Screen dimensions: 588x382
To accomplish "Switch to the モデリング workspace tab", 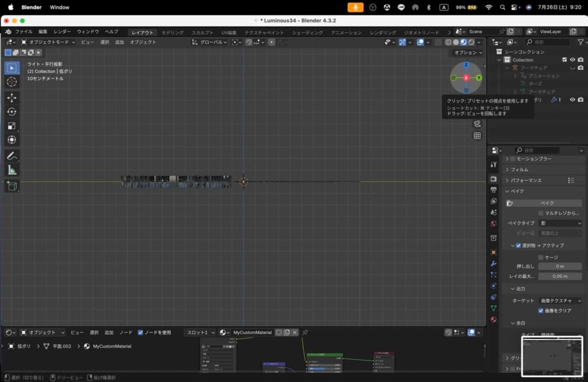I will point(172,33).
